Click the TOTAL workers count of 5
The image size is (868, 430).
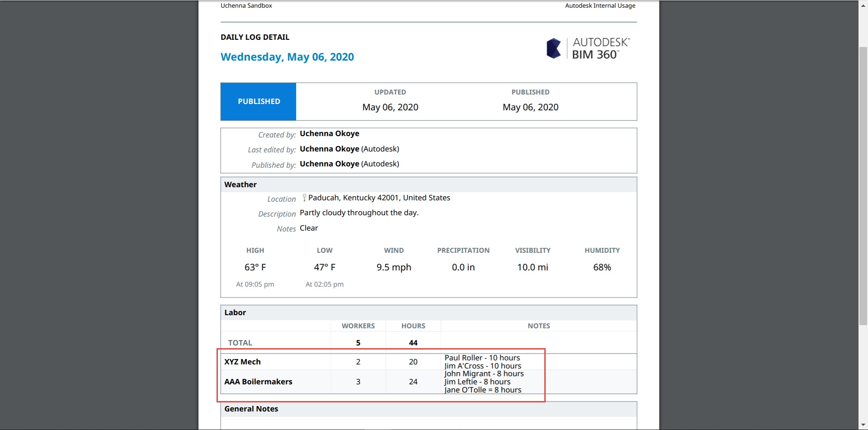[358, 342]
